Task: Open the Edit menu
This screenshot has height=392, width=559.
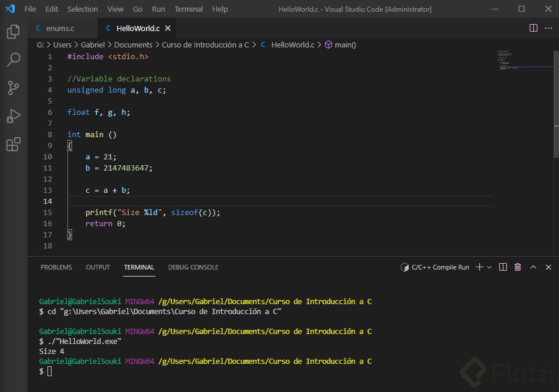Action: 52,9
